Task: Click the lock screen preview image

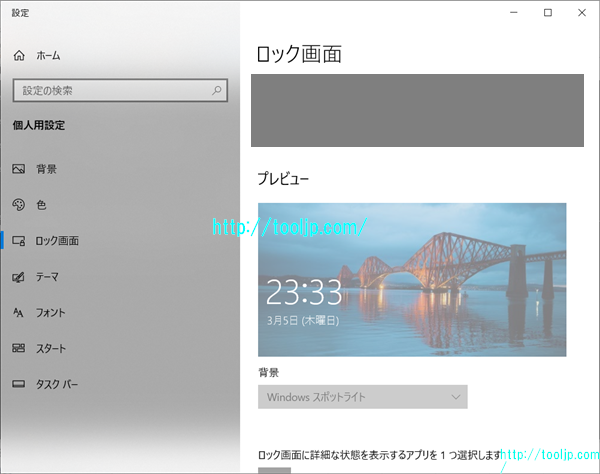Action: click(x=412, y=280)
